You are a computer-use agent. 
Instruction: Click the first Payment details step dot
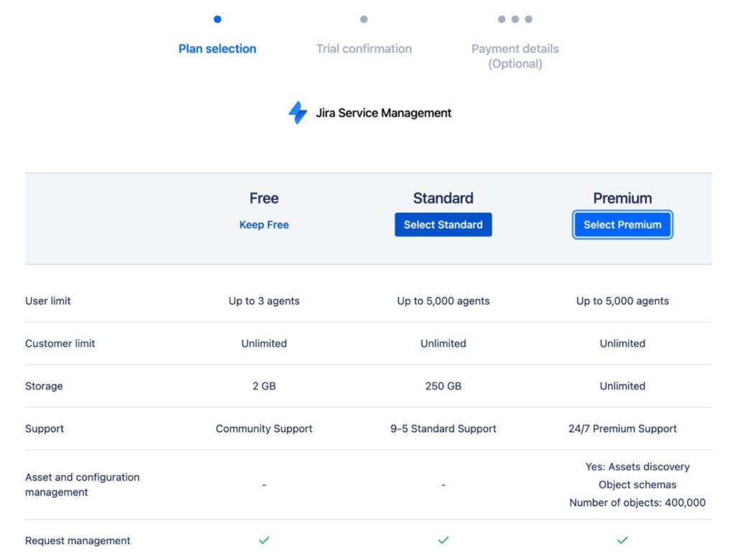(501, 19)
